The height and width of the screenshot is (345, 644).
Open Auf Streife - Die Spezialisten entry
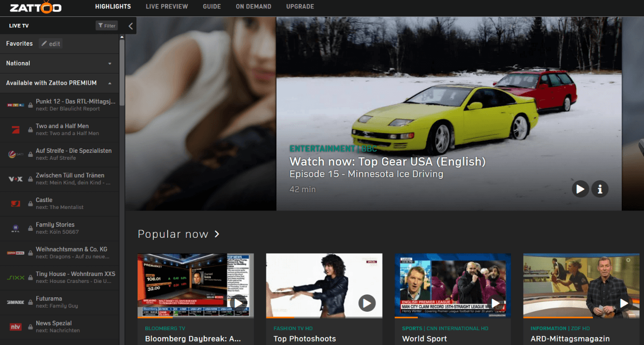coord(60,154)
